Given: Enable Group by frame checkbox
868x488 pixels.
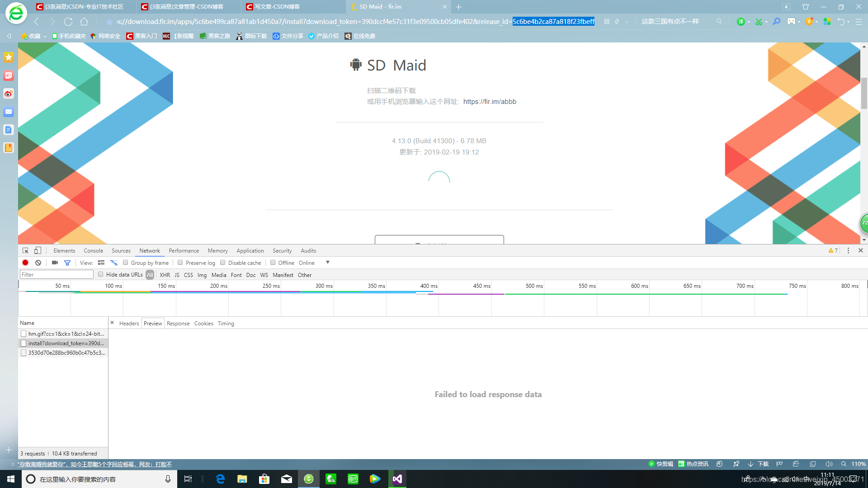Looking at the screenshot, I should [126, 263].
